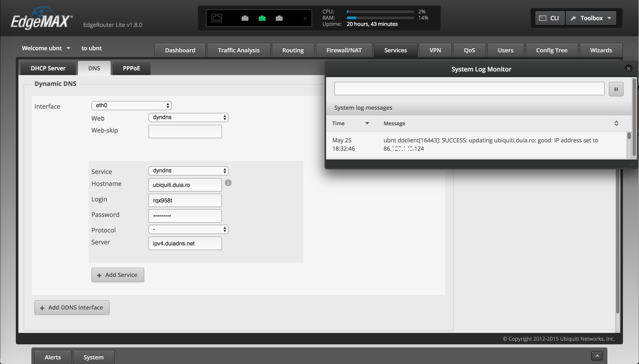Open the Interface eth0 dropdown

[131, 105]
